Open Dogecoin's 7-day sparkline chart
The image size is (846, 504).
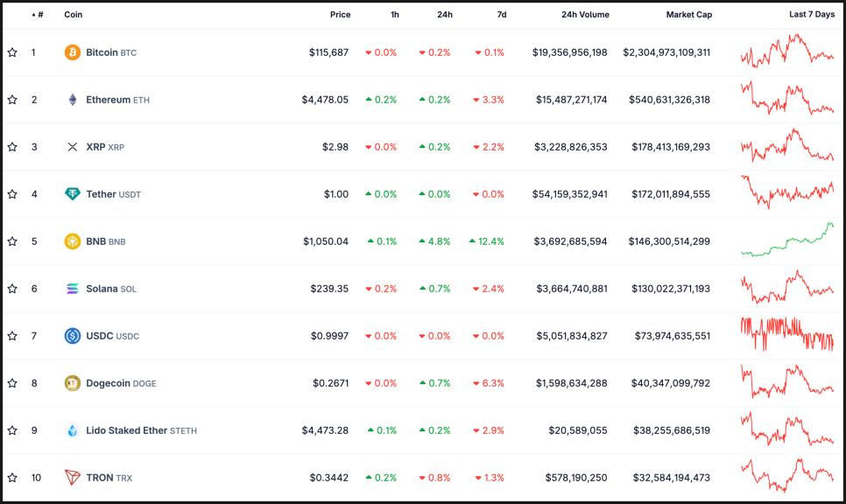(787, 381)
